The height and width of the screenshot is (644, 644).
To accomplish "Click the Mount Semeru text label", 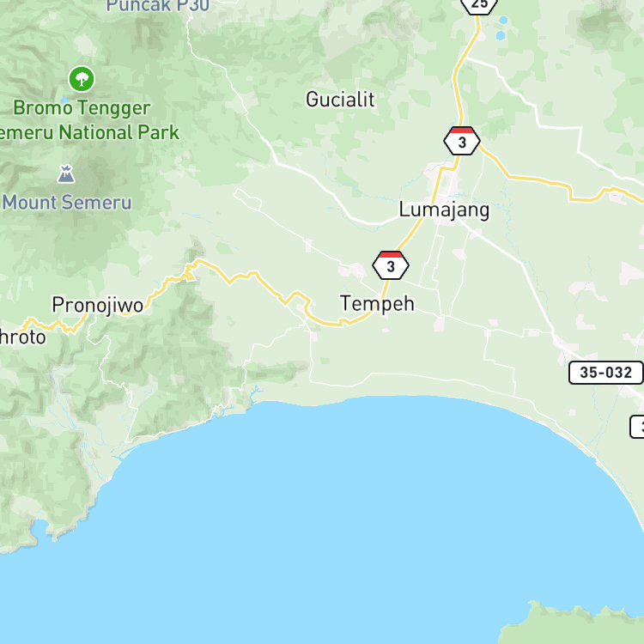I will pos(67,203).
